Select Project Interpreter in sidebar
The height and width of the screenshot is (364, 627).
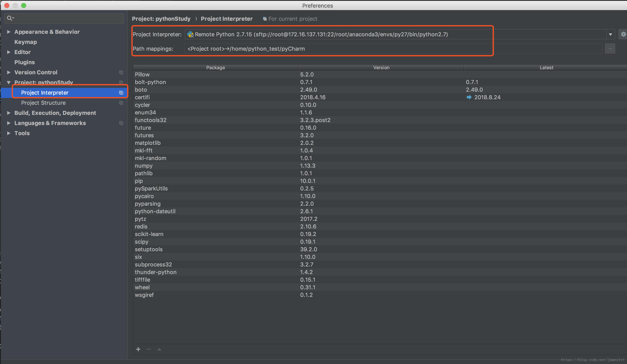pyautogui.click(x=64, y=93)
